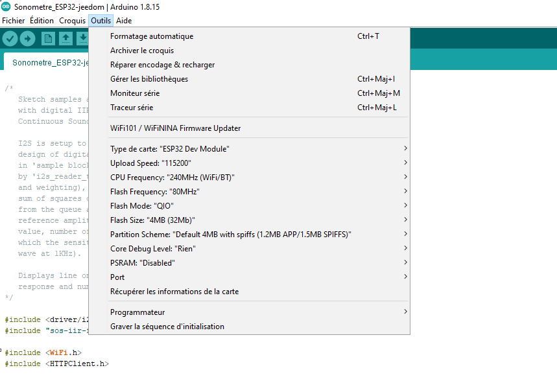The image size is (557, 392).
Task: Close the Outils menu via its header
Action: click(101, 21)
